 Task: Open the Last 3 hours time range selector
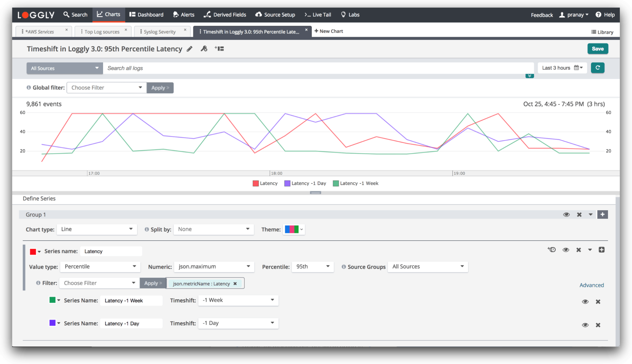pos(562,68)
